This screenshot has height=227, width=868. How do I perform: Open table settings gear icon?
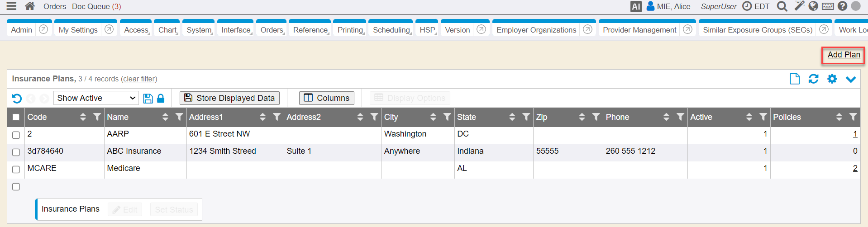click(832, 79)
